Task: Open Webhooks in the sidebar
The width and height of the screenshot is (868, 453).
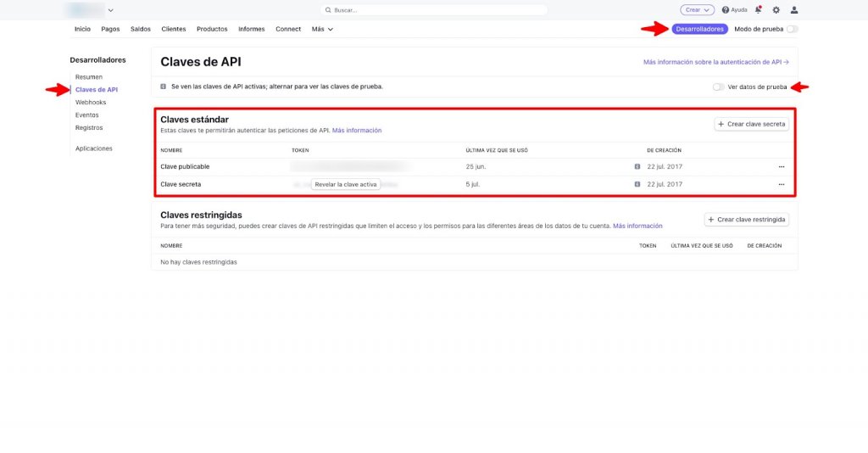Action: point(91,103)
